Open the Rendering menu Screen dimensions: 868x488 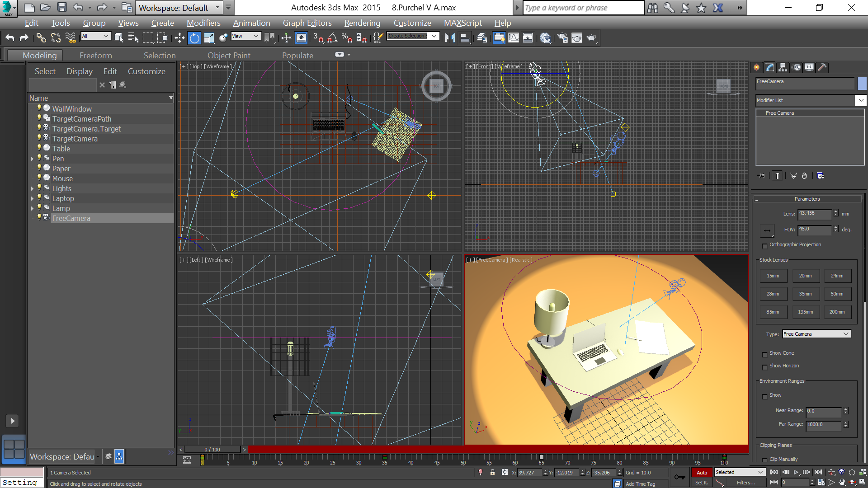coord(362,23)
